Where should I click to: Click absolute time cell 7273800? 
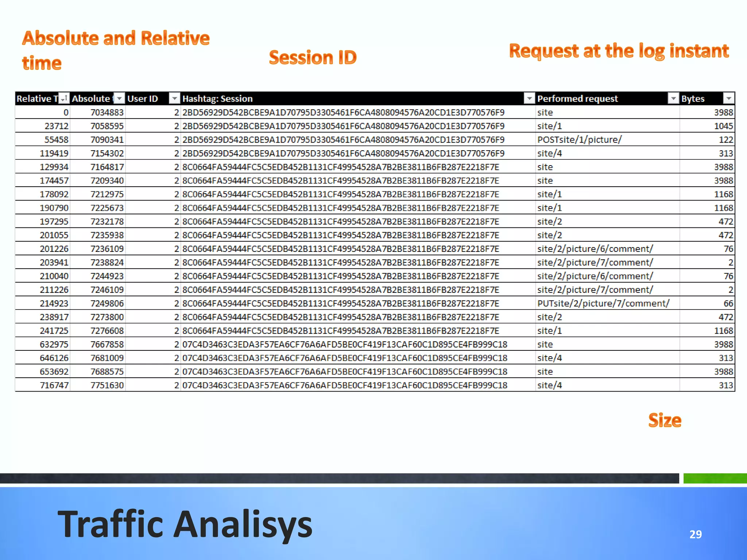tap(98, 317)
